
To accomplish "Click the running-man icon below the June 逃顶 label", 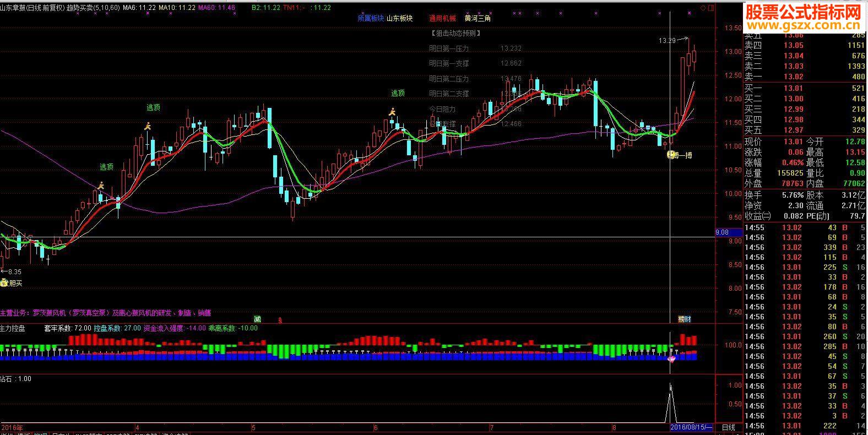I will pyautogui.click(x=392, y=112).
